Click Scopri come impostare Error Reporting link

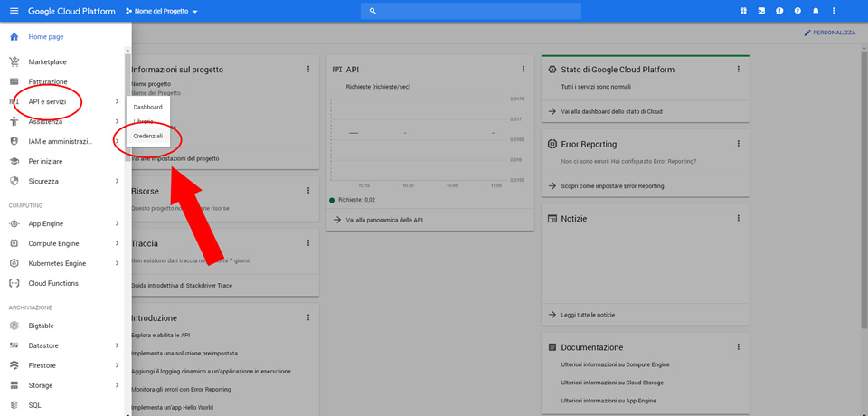pyautogui.click(x=612, y=186)
